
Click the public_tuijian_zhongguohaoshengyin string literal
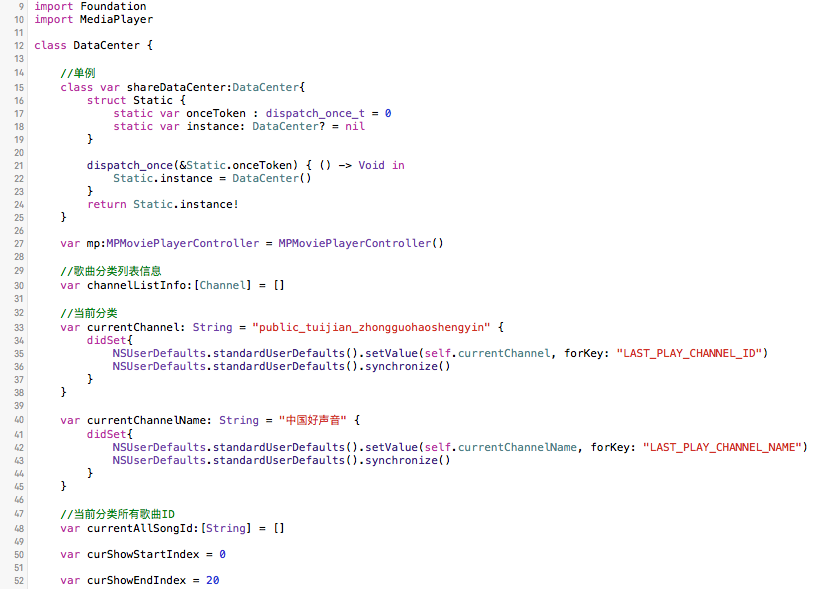[371, 327]
